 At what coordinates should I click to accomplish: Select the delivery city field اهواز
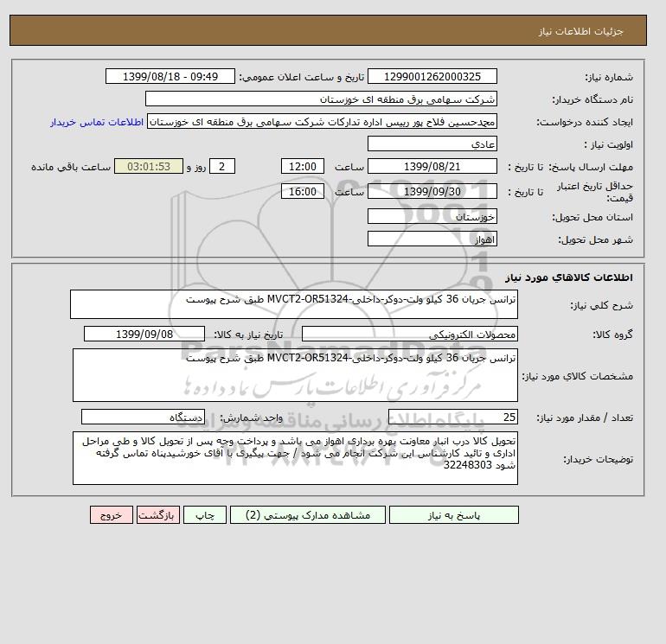tap(432, 239)
